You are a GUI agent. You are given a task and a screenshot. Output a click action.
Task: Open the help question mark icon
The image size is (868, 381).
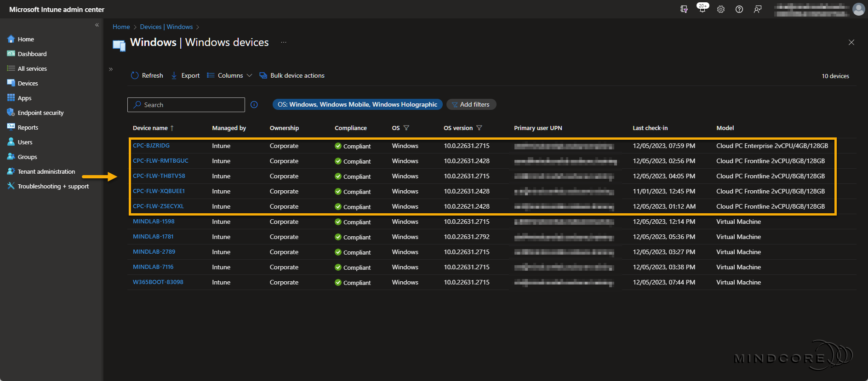(739, 9)
